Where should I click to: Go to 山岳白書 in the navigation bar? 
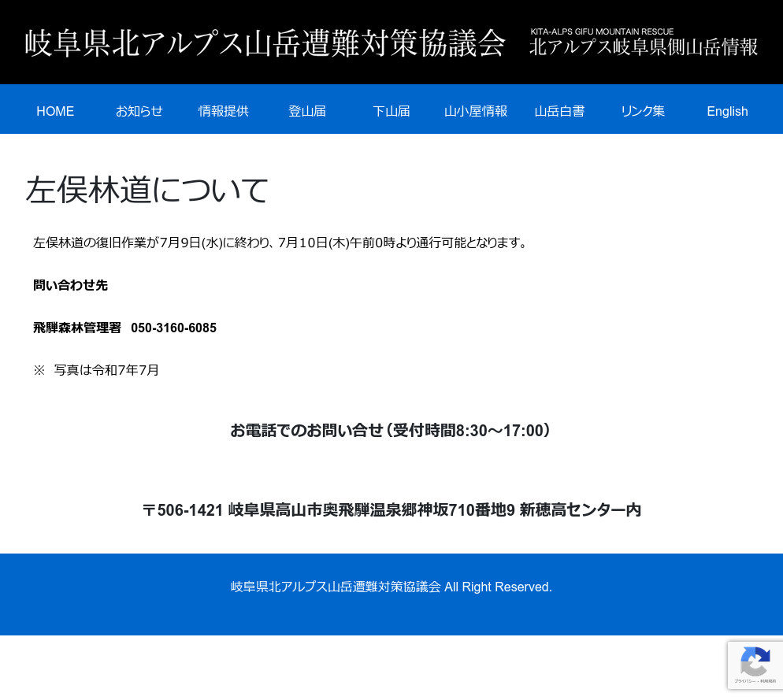[x=559, y=111]
